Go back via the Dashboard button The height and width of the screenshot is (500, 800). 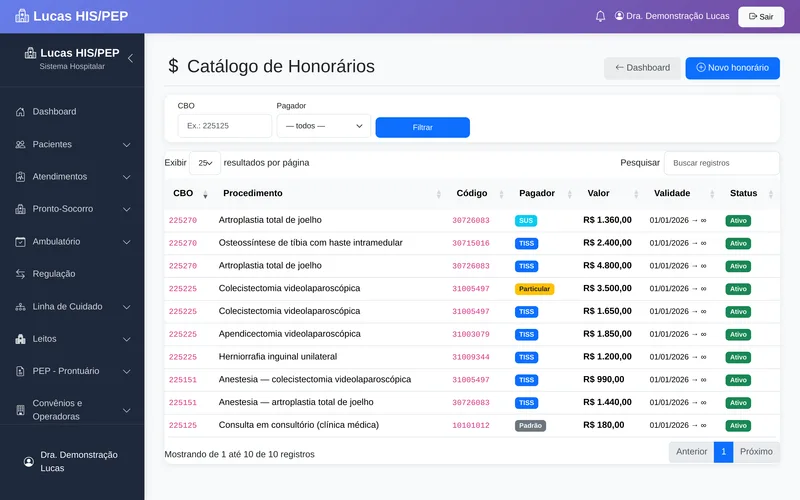[x=642, y=68]
